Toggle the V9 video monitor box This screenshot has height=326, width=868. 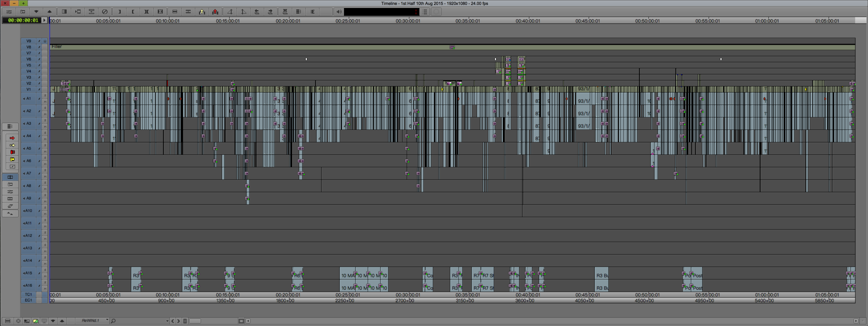[x=45, y=41]
